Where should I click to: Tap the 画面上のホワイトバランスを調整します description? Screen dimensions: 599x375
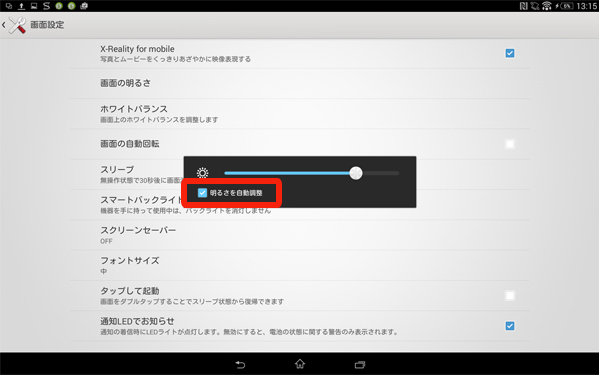(159, 120)
